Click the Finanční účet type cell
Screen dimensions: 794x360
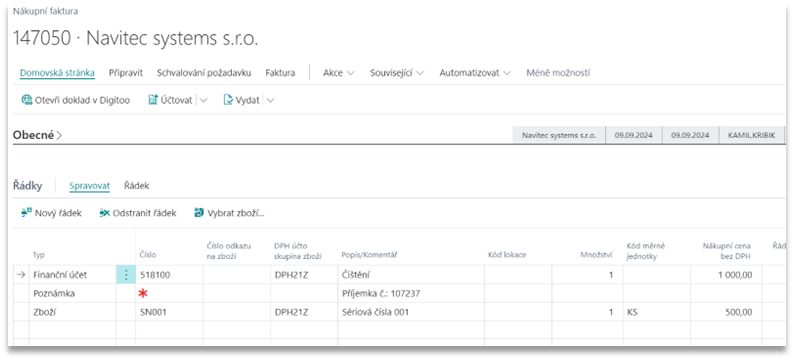click(x=72, y=275)
